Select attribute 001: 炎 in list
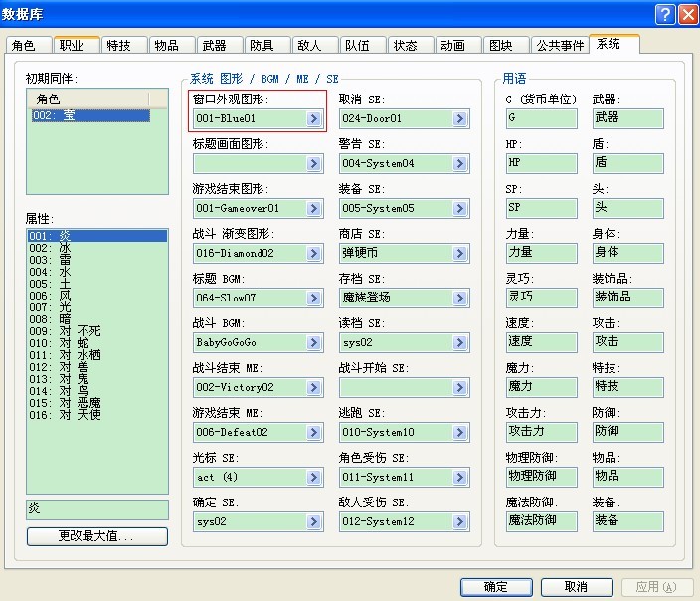 97,236
